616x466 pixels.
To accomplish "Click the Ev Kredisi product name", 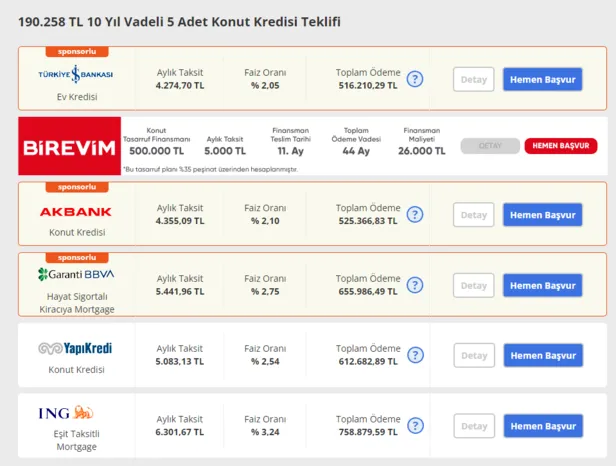I will [77, 97].
